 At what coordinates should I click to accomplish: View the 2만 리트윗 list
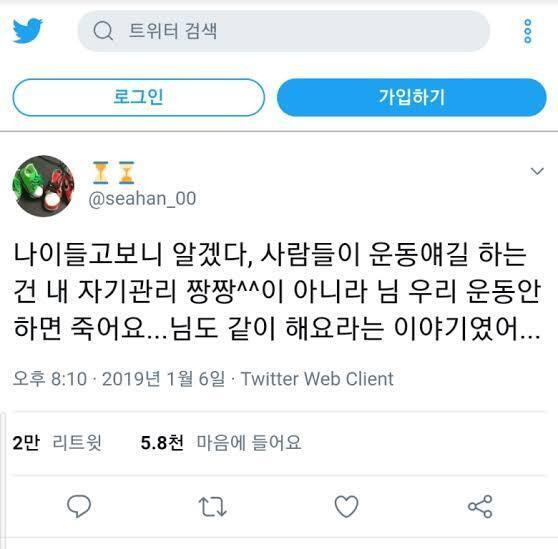coord(57,443)
